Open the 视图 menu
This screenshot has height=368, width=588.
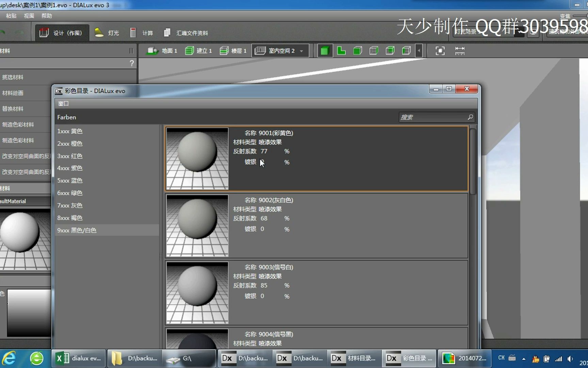(x=29, y=16)
